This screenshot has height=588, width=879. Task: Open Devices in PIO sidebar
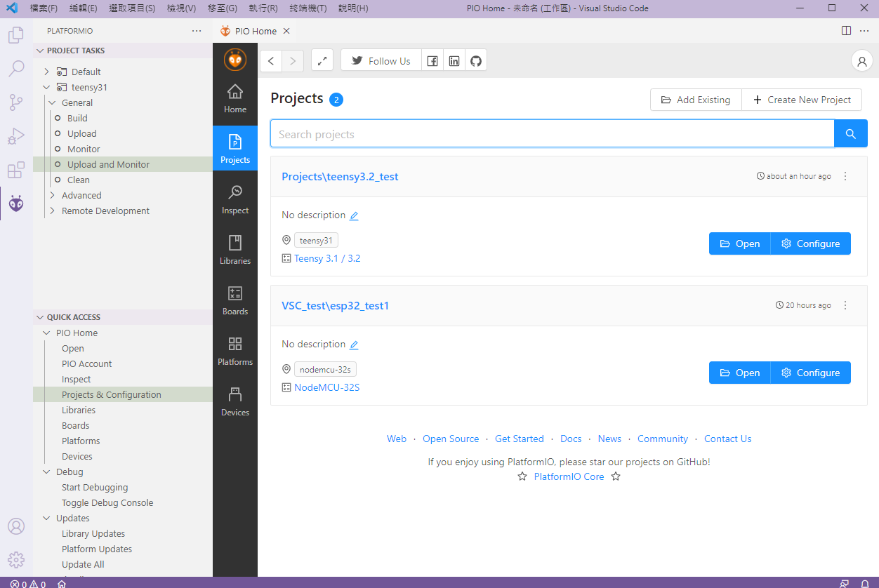click(x=235, y=401)
